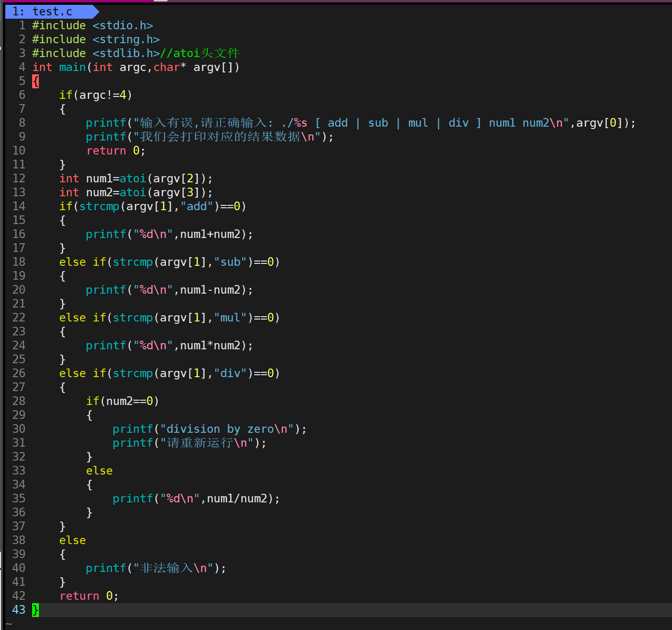This screenshot has height=630, width=672.
Task: Click the else keyword on line 38
Action: (x=72, y=540)
